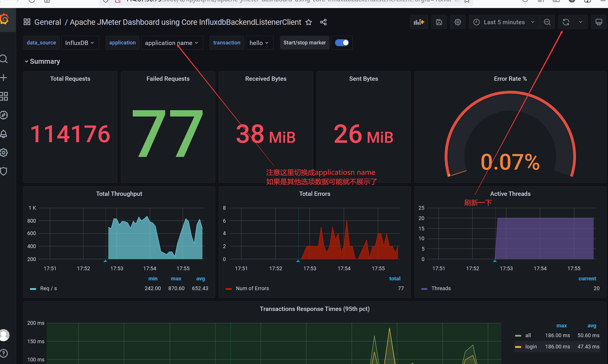
Task: Open the Total Throughput panel title menu
Action: coord(119,194)
